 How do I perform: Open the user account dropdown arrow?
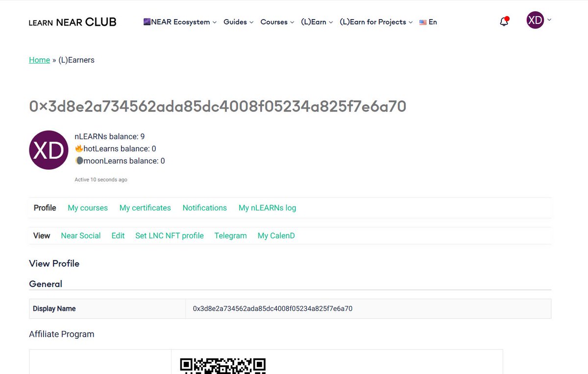click(x=549, y=20)
